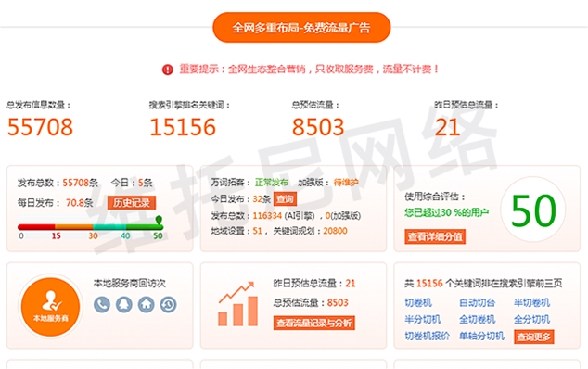Click the green marker on the score bar
This screenshot has width=588, height=369.
[159, 220]
